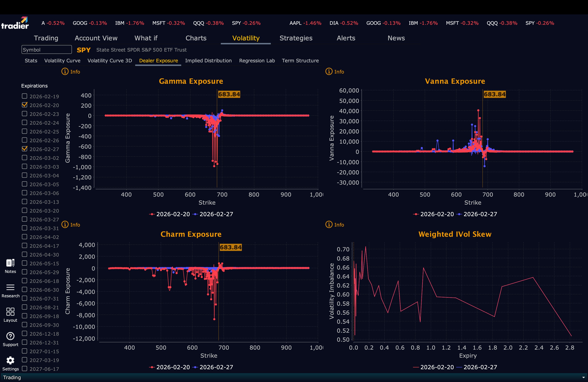The image size is (588, 382).
Task: Click Gamma Exposure Info icon
Action: [x=65, y=72]
